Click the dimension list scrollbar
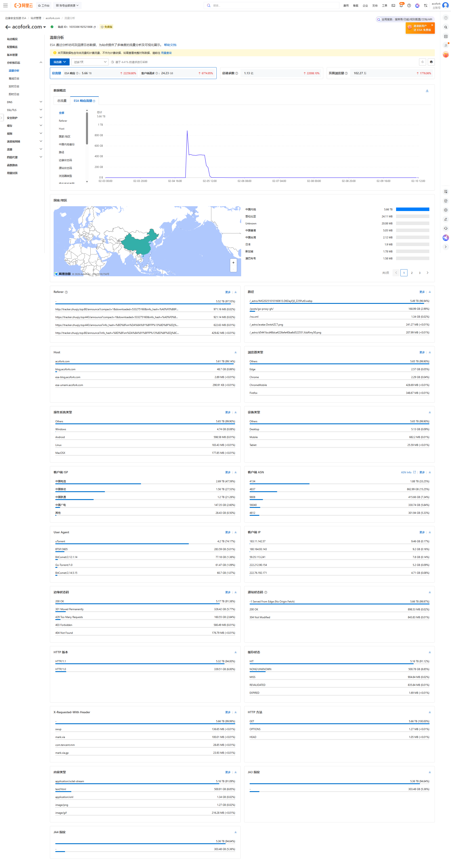The image size is (451, 868). tap(87, 128)
